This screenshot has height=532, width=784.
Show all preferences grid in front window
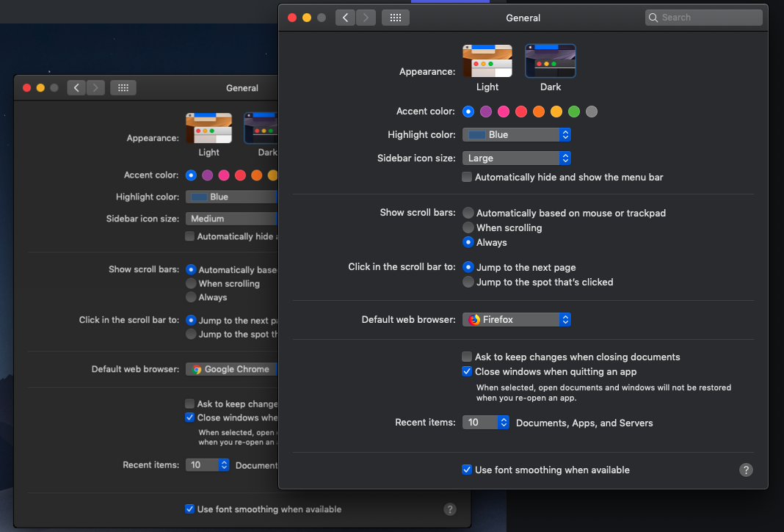(396, 18)
